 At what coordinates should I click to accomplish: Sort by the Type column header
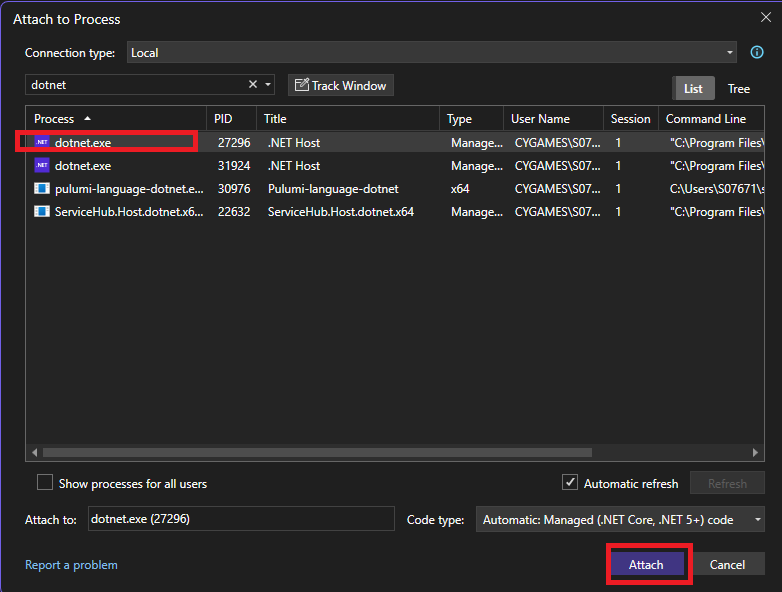(x=472, y=119)
